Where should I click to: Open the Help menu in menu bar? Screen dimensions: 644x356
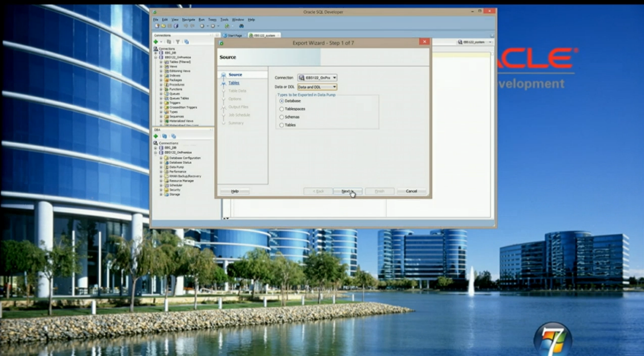[x=251, y=19]
